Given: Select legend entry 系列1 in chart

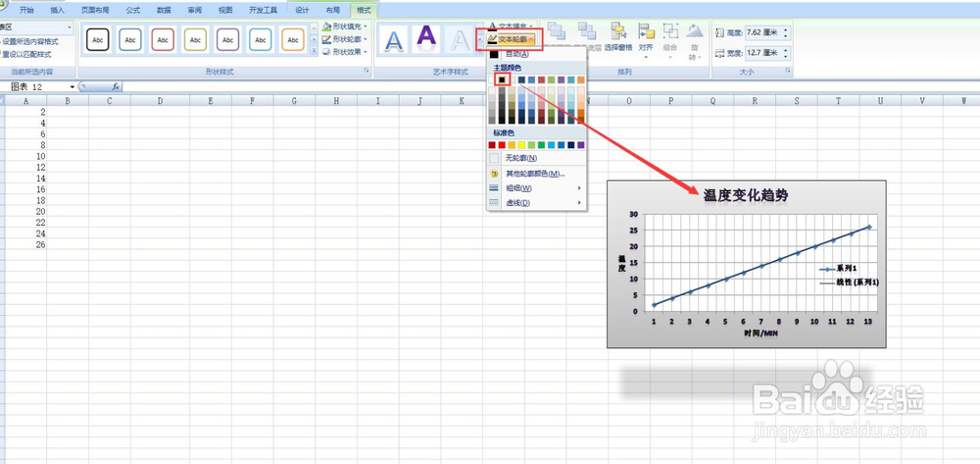Looking at the screenshot, I should [840, 268].
